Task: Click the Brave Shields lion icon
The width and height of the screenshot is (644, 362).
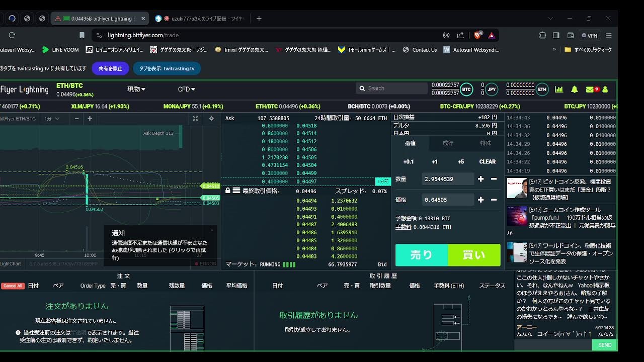Action: click(x=477, y=35)
